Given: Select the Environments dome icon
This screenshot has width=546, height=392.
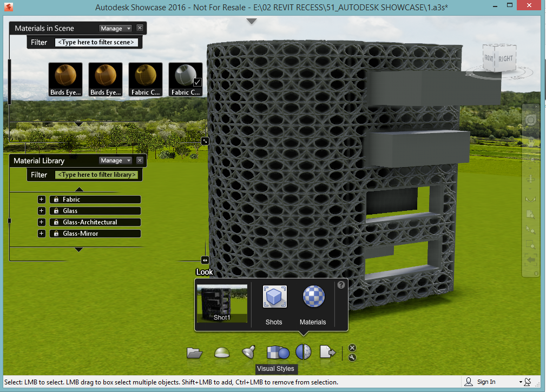Looking at the screenshot, I should 222,353.
